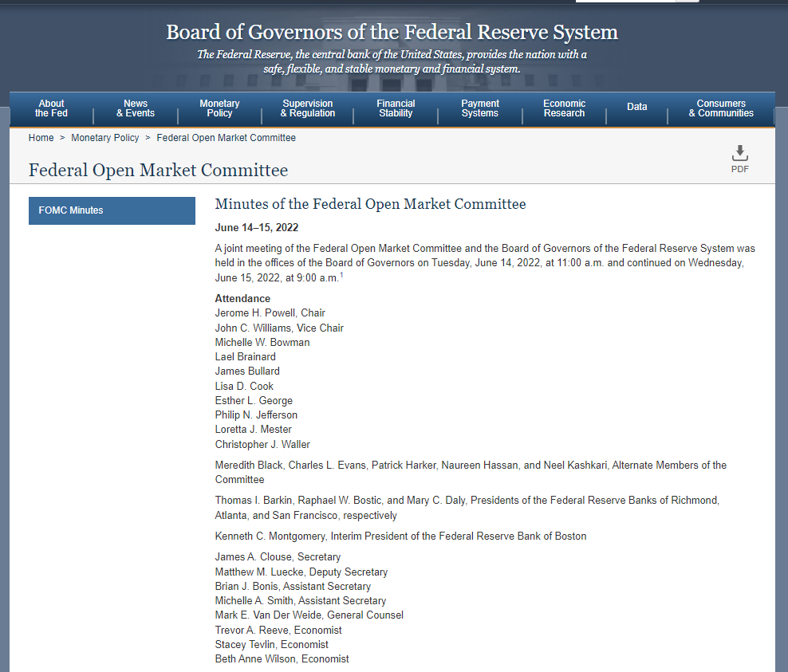Download the minutes using the PDF icon
Screen dimensions: 788x672
coord(739,158)
